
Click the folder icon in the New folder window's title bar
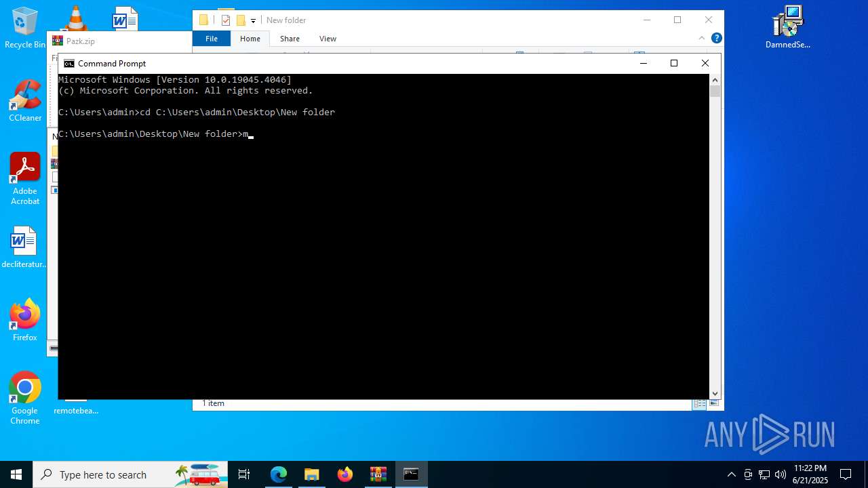pos(203,20)
